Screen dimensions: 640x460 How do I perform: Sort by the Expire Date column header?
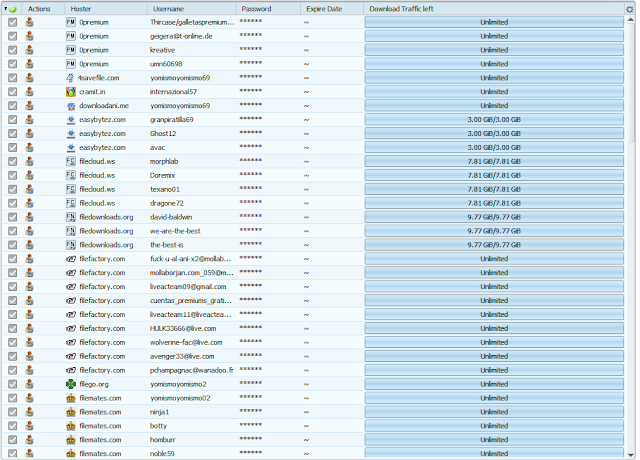(332, 9)
